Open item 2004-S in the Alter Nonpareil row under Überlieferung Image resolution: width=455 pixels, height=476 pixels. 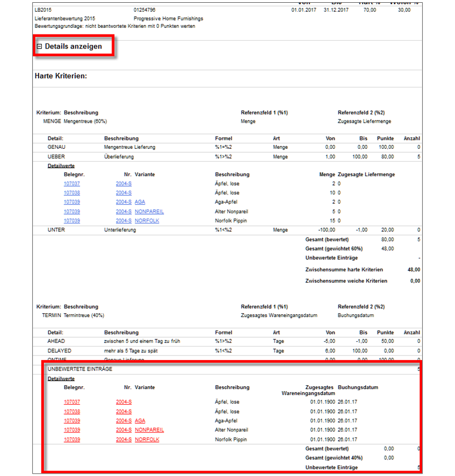(124, 212)
